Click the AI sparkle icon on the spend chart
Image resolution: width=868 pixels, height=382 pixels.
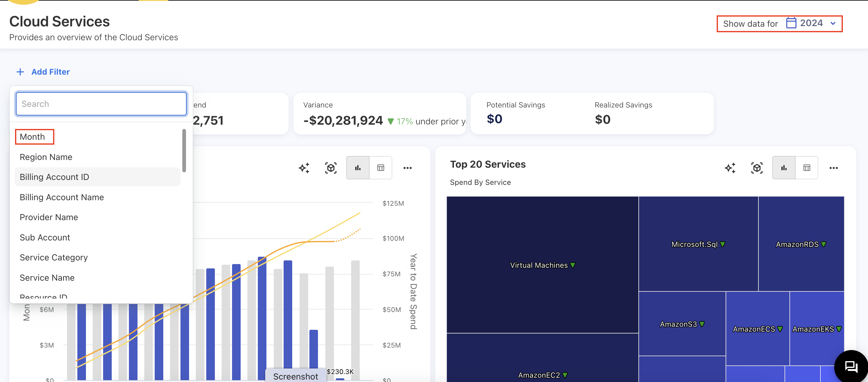[x=304, y=168]
